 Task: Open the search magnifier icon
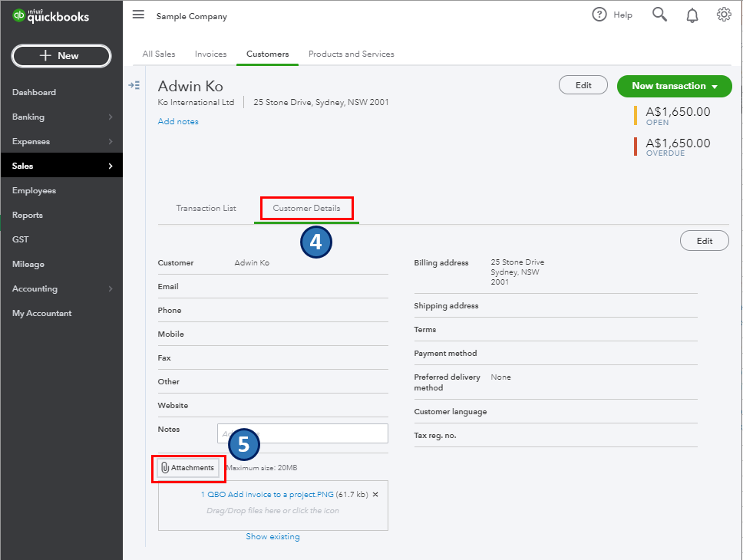[659, 15]
